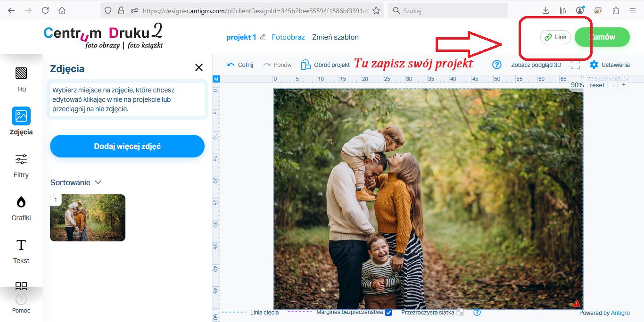This screenshot has width=644, height=322.
Task: Select the Tekst text tool
Action: click(x=21, y=250)
